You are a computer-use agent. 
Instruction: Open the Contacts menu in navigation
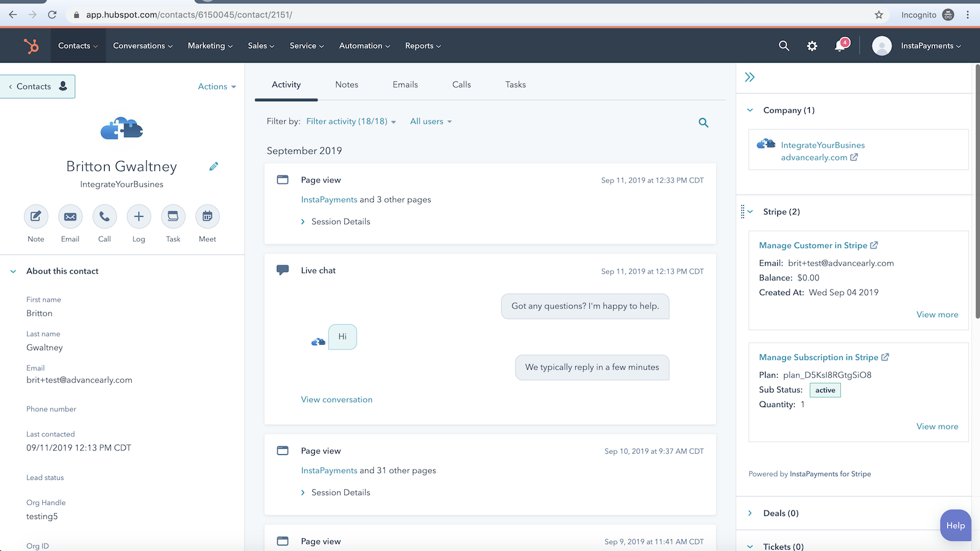point(78,46)
